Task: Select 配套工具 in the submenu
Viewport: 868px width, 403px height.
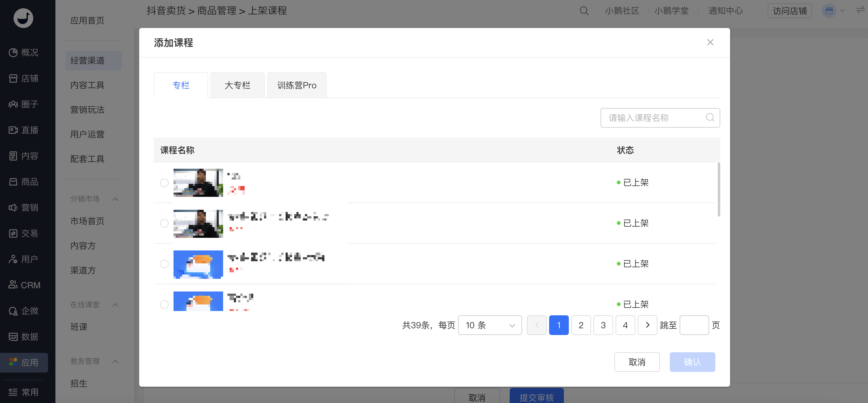Action: (x=87, y=159)
